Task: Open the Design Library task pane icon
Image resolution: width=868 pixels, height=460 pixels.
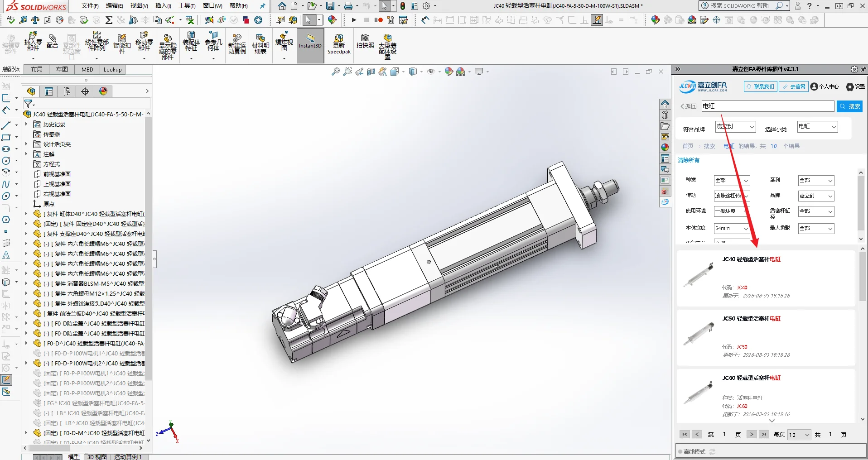Action: click(x=665, y=115)
